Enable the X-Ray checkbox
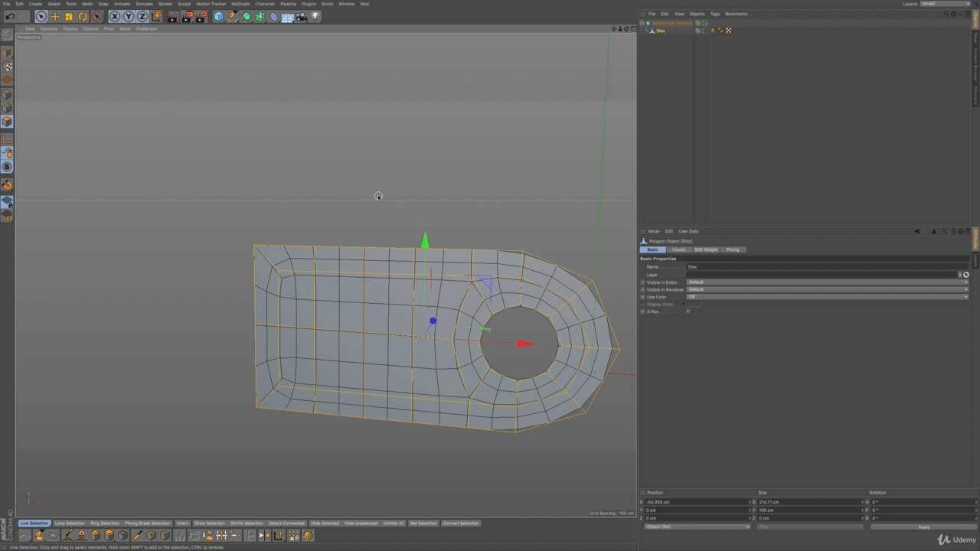 point(688,311)
